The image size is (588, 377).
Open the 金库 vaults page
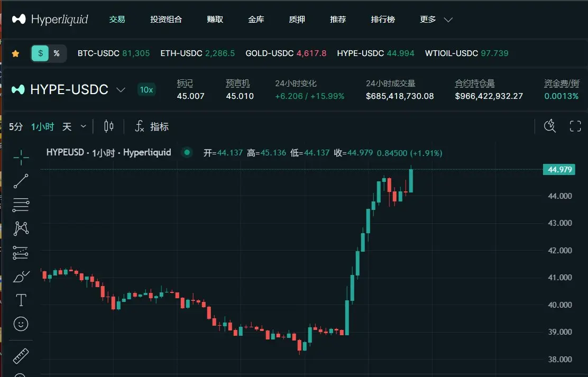[x=256, y=19]
